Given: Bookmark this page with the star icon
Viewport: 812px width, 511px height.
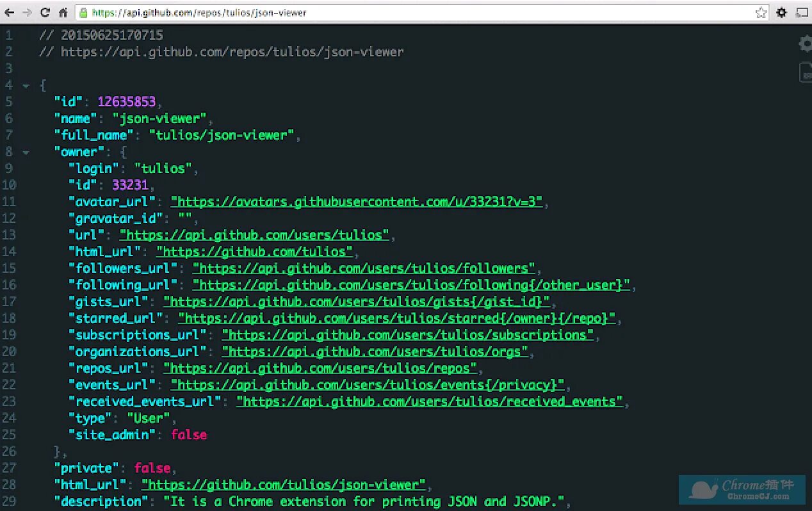Looking at the screenshot, I should pyautogui.click(x=760, y=12).
